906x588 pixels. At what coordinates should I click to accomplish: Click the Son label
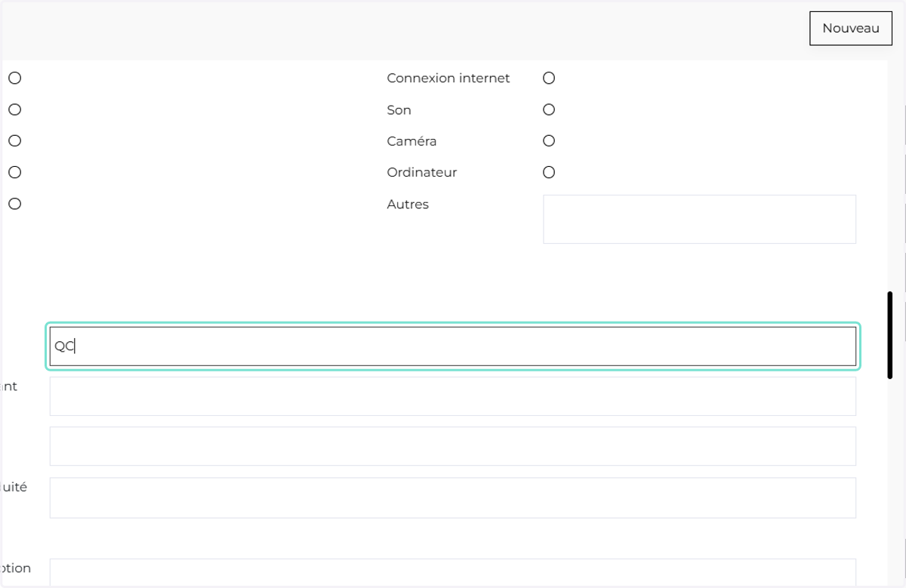click(x=399, y=109)
